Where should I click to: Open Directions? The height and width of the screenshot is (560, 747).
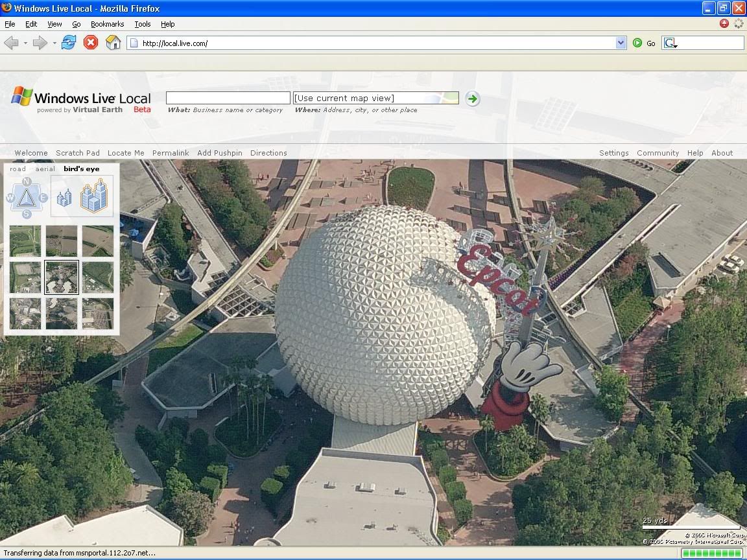pyautogui.click(x=268, y=153)
